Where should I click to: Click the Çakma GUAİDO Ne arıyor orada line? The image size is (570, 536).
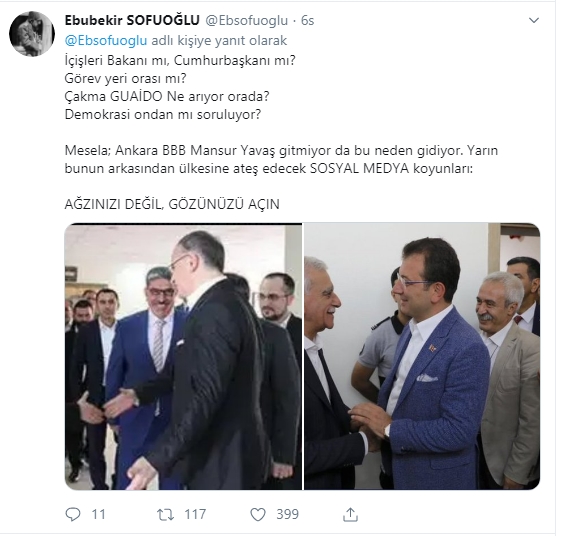(x=167, y=96)
